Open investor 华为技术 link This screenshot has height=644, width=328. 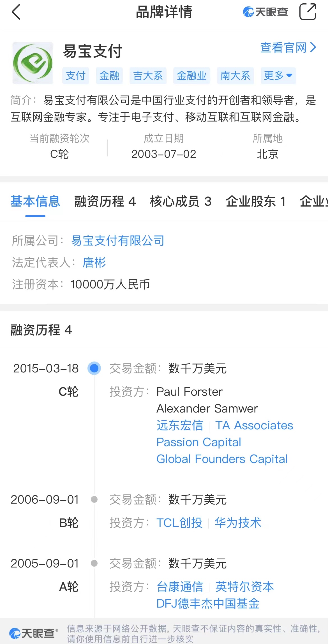[x=238, y=523]
